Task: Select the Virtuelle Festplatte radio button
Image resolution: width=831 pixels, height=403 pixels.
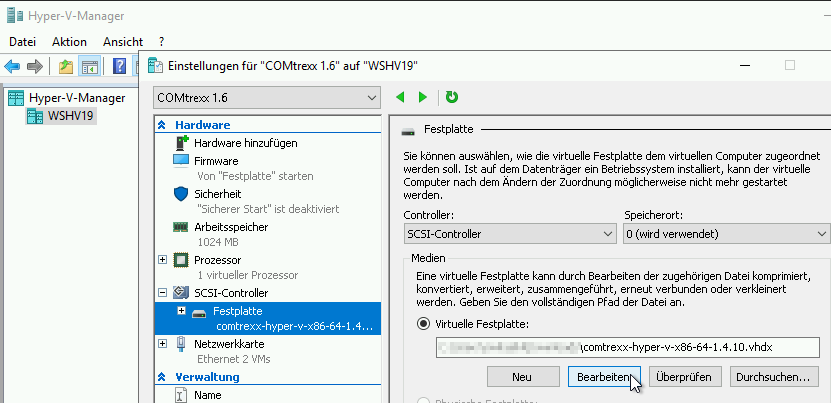Action: click(x=423, y=324)
